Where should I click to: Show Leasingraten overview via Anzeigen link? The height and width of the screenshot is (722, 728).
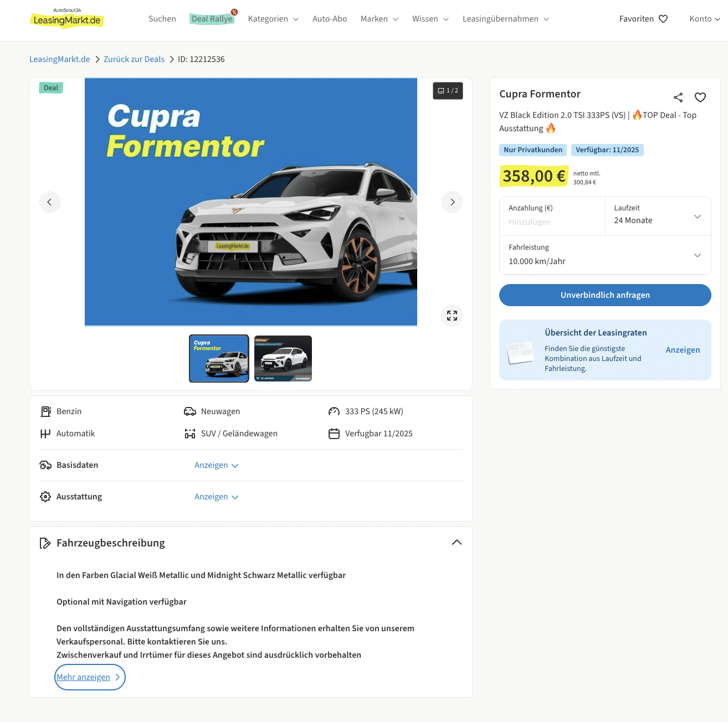coord(683,350)
